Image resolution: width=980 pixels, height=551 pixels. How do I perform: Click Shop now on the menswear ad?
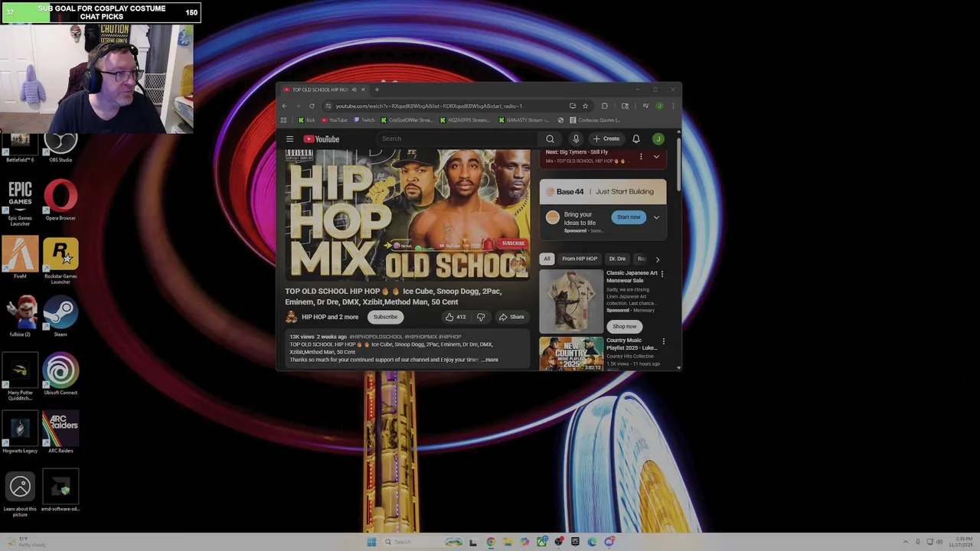[624, 326]
